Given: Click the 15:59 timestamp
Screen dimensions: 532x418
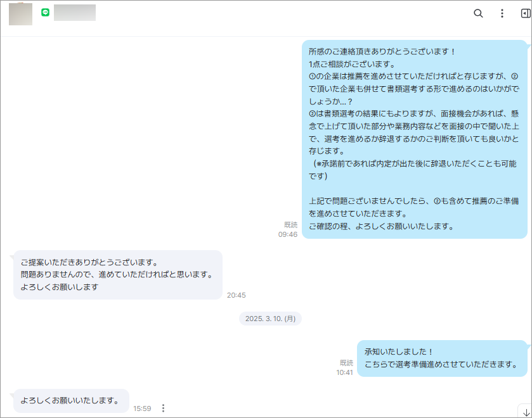Looking at the screenshot, I should (x=142, y=408).
